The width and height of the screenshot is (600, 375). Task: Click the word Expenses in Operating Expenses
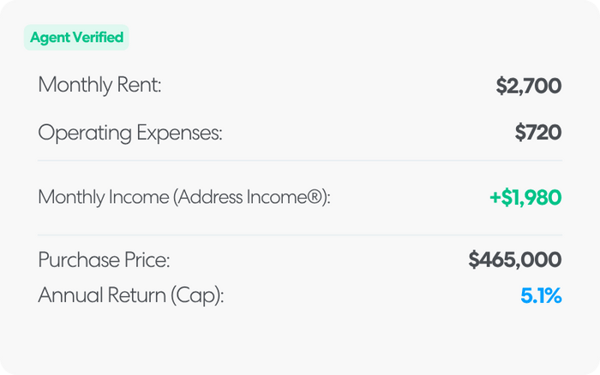(x=179, y=133)
